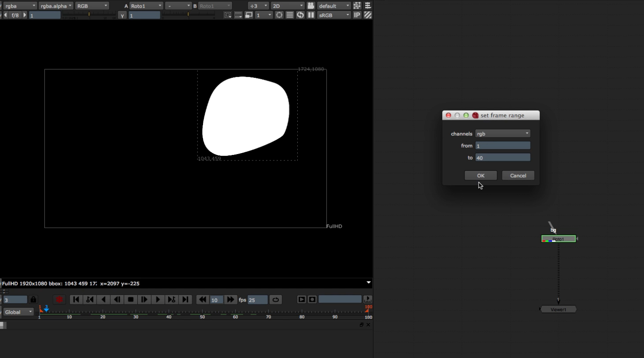This screenshot has height=358, width=644.
Task: Click the viewer gamma slider
Action: pos(188,15)
